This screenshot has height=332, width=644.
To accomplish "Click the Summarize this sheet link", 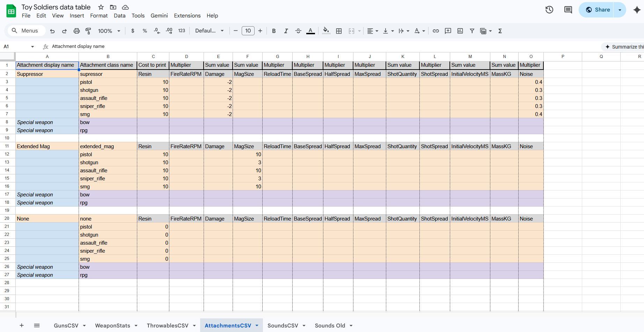I will [625, 46].
